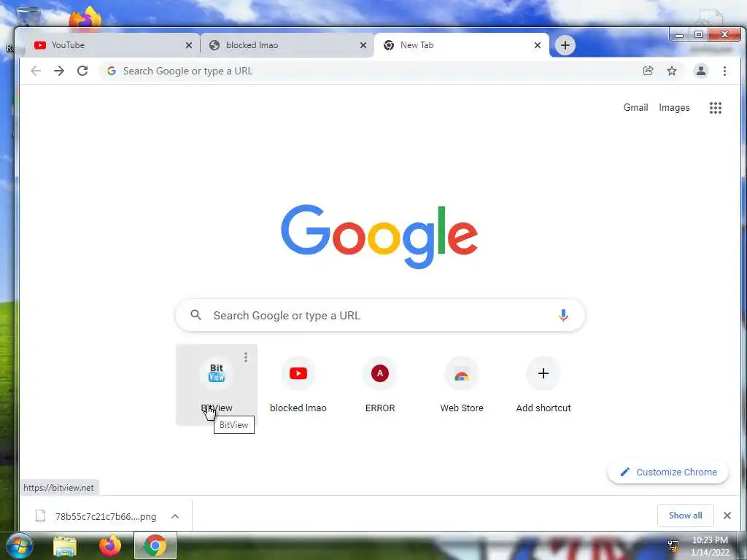Click the Google search box

tap(379, 315)
